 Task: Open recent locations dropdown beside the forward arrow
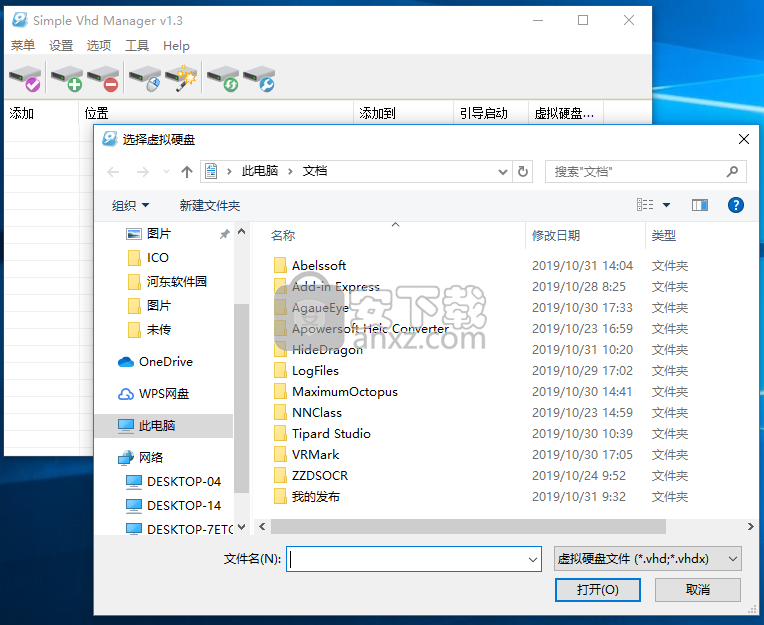166,171
